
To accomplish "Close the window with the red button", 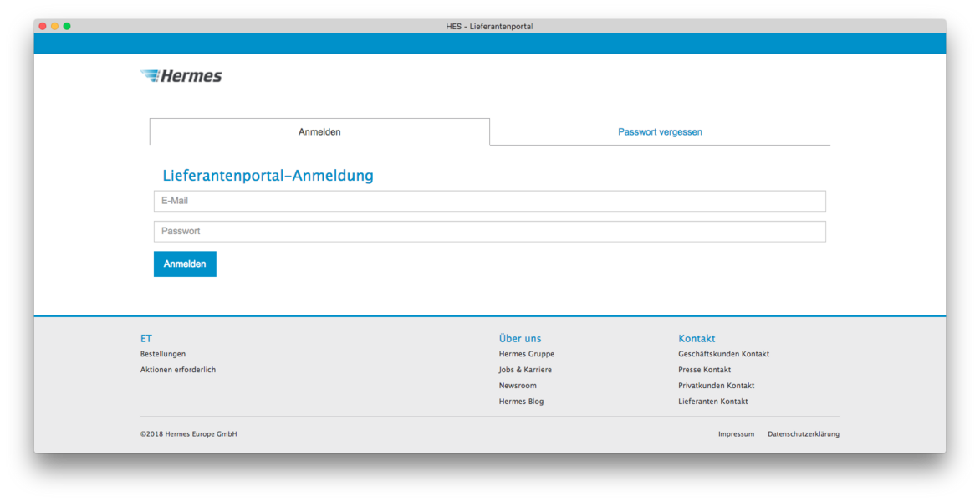I will pyautogui.click(x=43, y=26).
